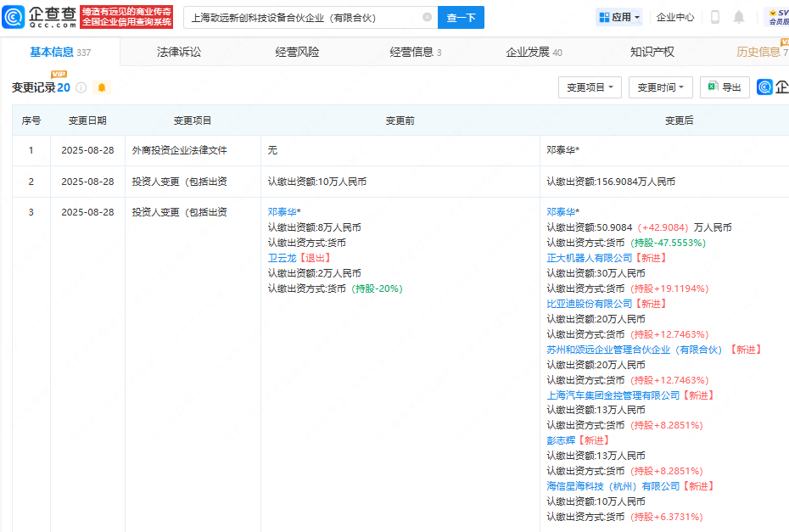This screenshot has height=532, width=789.
Task: Open 企业中心 link
Action: [x=675, y=17]
